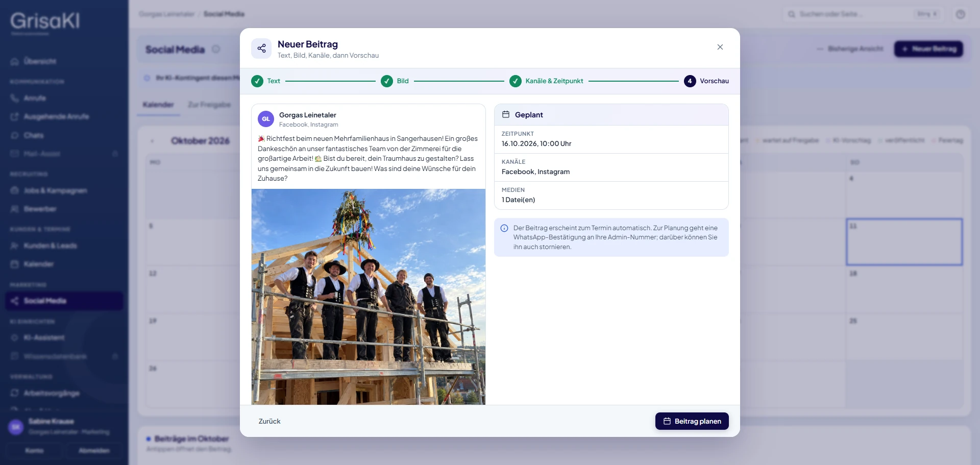Click the previous month arrow beside Oktober 2026
Viewport: 980px width, 465px height.
pos(152,141)
